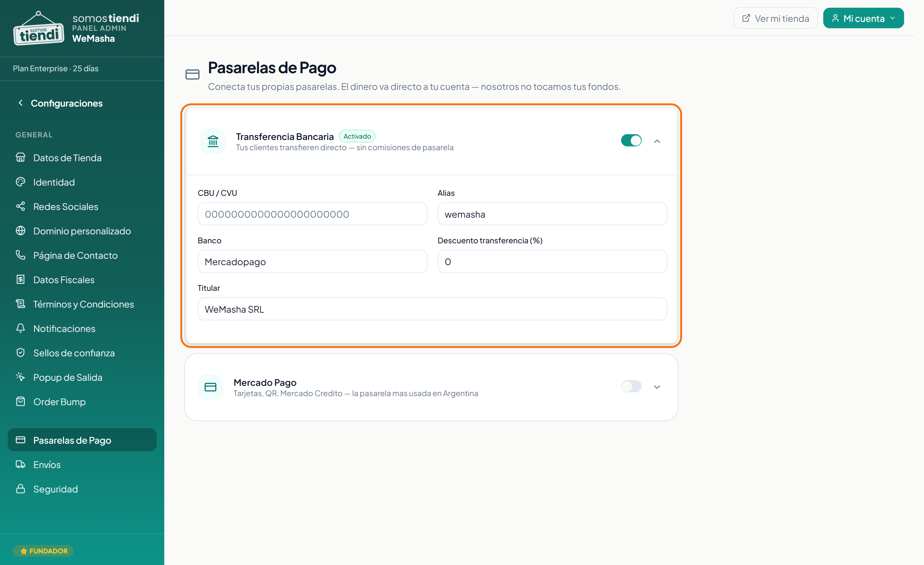Open Notificaciones settings
Screen dimensions: 924x565
coord(82,328)
